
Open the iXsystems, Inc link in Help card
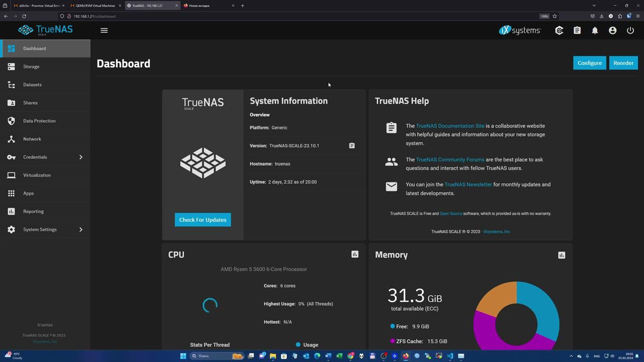coord(497,232)
